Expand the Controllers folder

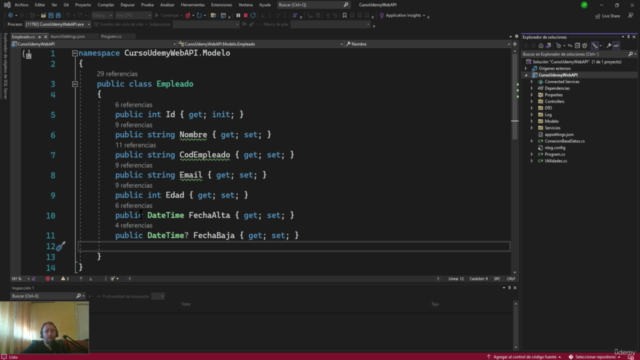click(x=532, y=102)
